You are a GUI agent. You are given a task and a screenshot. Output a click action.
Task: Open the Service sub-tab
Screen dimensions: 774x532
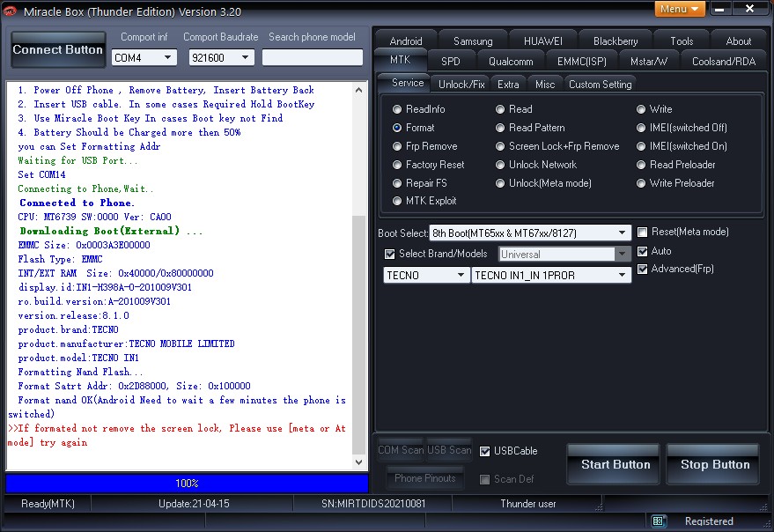(407, 83)
